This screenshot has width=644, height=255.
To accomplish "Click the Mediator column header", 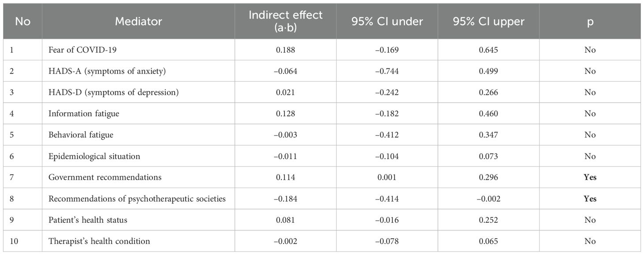I will [139, 21].
